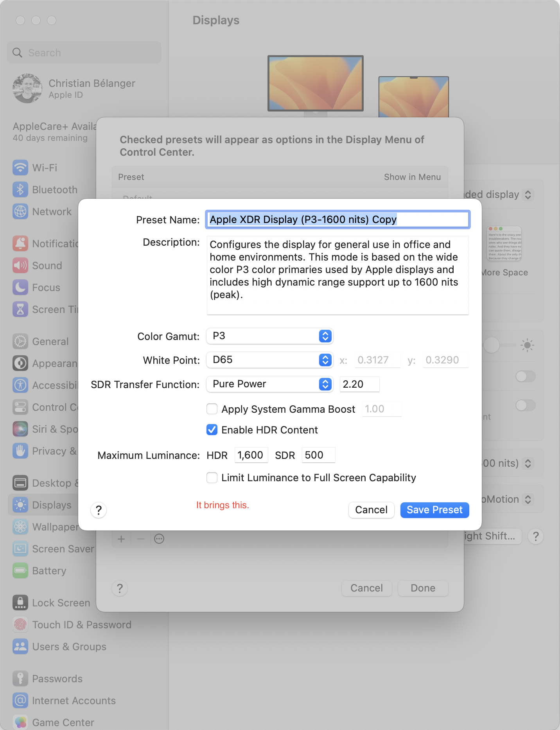Click the Preset column header
Image resolution: width=560 pixels, height=730 pixels.
131,177
